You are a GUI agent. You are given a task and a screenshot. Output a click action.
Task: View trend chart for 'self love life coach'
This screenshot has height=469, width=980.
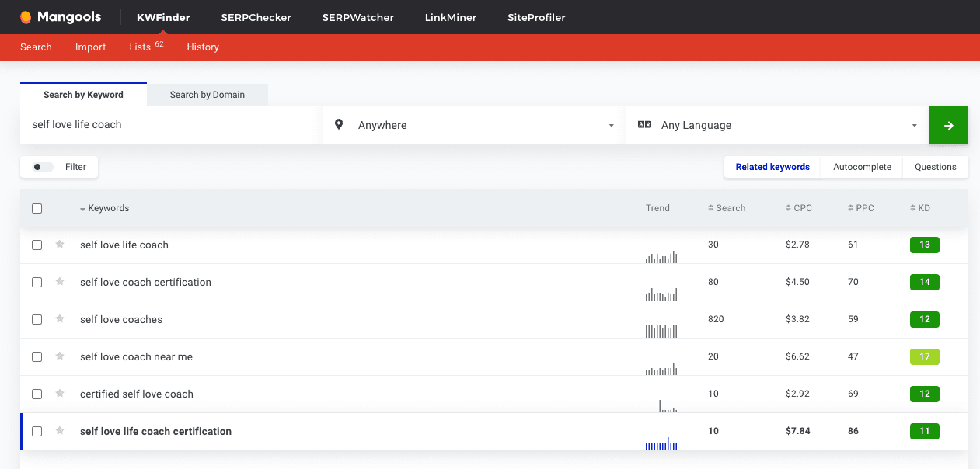pos(661,256)
